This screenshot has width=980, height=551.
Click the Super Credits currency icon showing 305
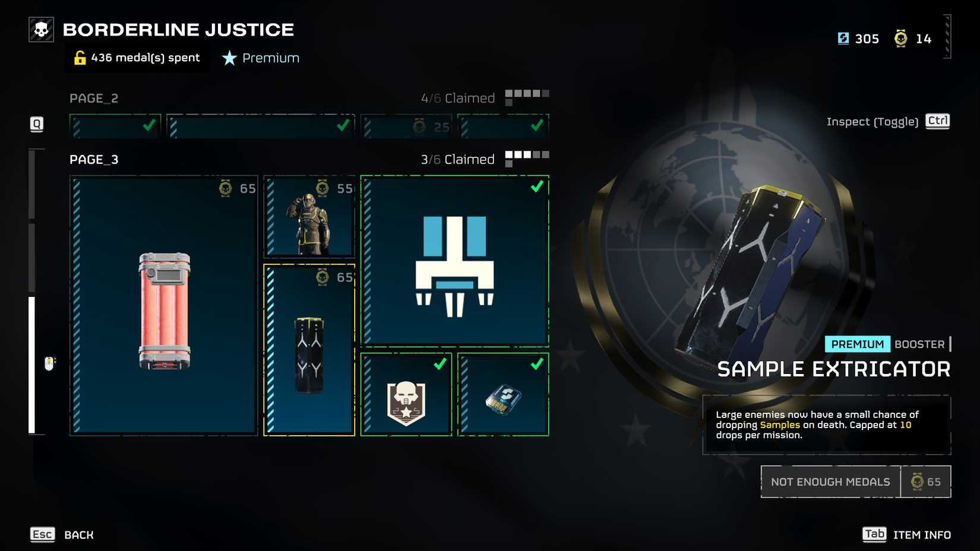(843, 39)
